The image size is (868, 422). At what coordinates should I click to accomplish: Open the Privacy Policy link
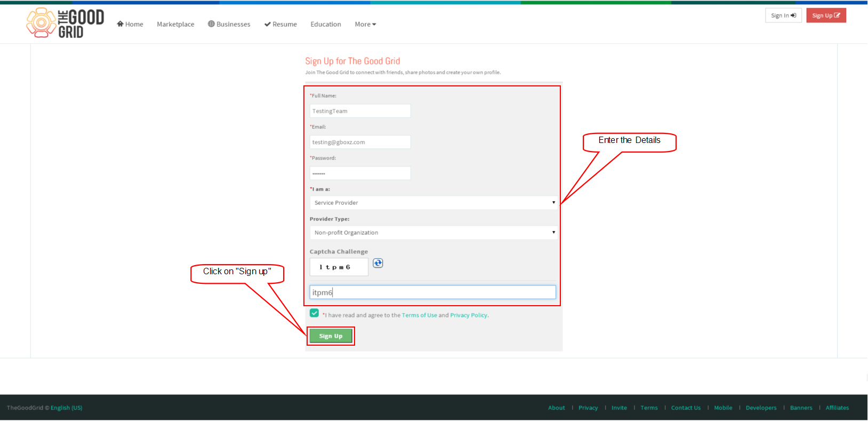469,315
